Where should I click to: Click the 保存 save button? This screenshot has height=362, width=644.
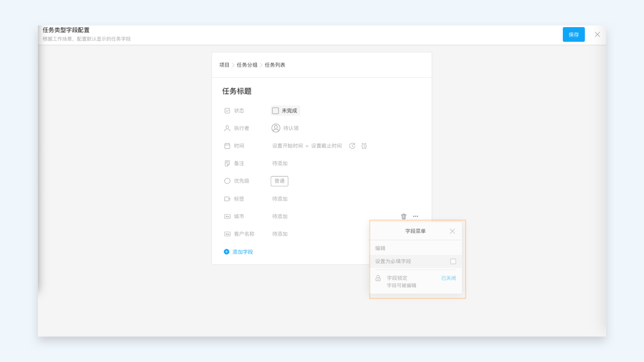tap(574, 35)
